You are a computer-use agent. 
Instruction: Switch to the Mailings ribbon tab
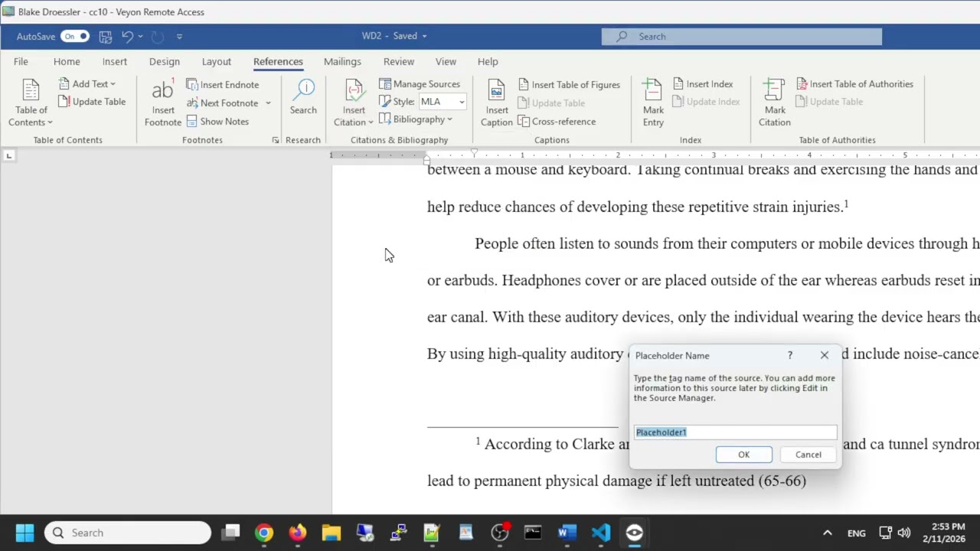pyautogui.click(x=342, y=62)
